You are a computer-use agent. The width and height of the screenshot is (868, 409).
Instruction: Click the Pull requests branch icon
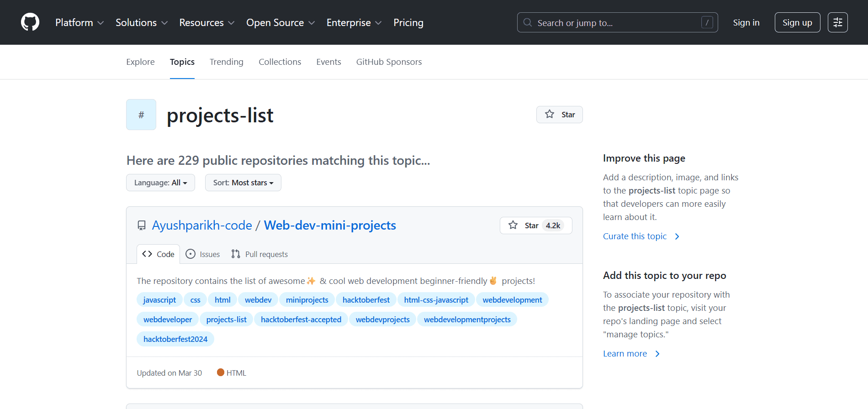click(x=236, y=254)
